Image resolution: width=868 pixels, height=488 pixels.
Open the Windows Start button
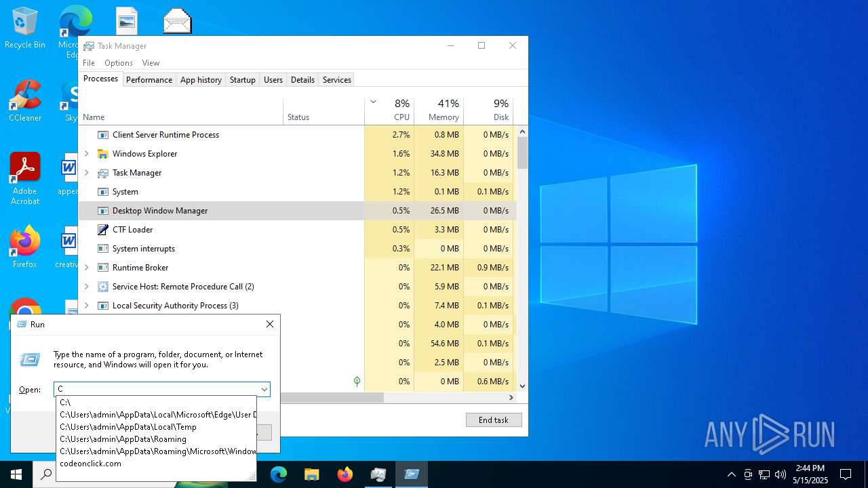tap(16, 474)
